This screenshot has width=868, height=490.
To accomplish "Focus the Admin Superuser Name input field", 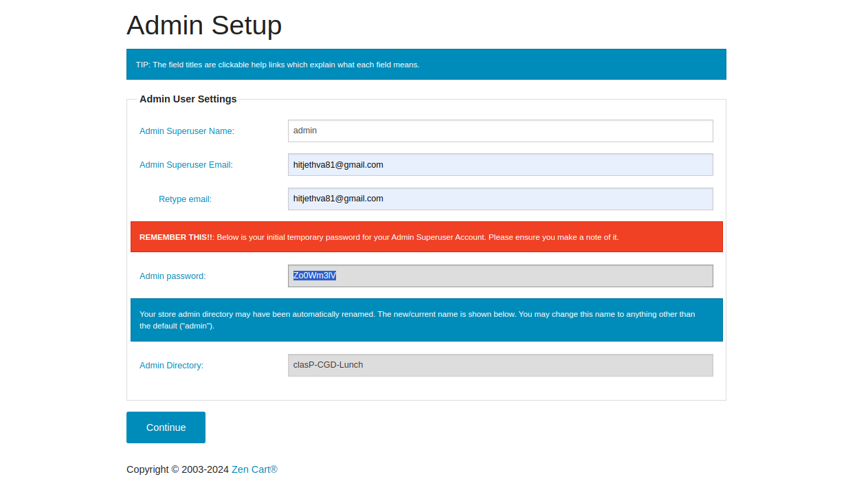I will [500, 131].
